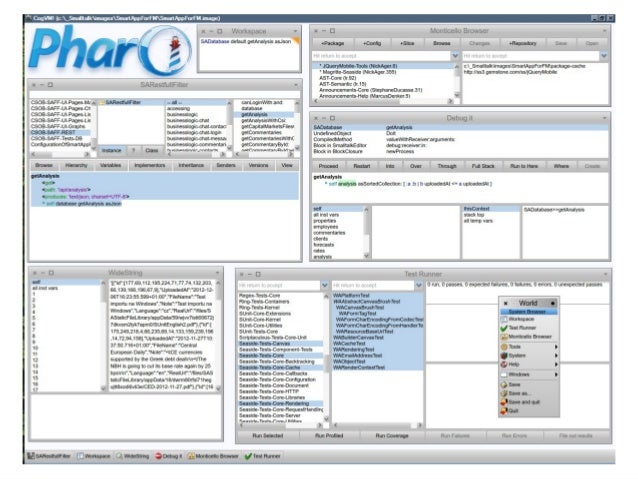Screen dimensions: 638x479
Task: Select Magritte-Seaside package in Monticello
Action: (382, 72)
